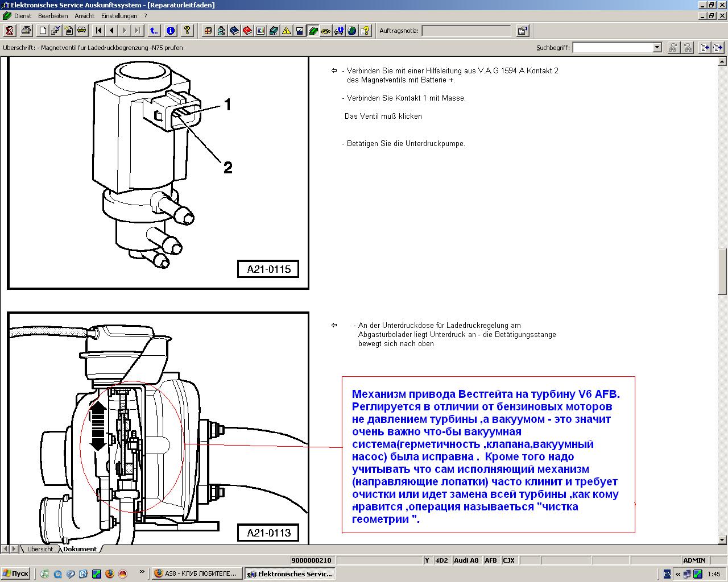Image resolution: width=728 pixels, height=582 pixels.
Task: Open the Bearbeiten menu
Action: (53, 16)
